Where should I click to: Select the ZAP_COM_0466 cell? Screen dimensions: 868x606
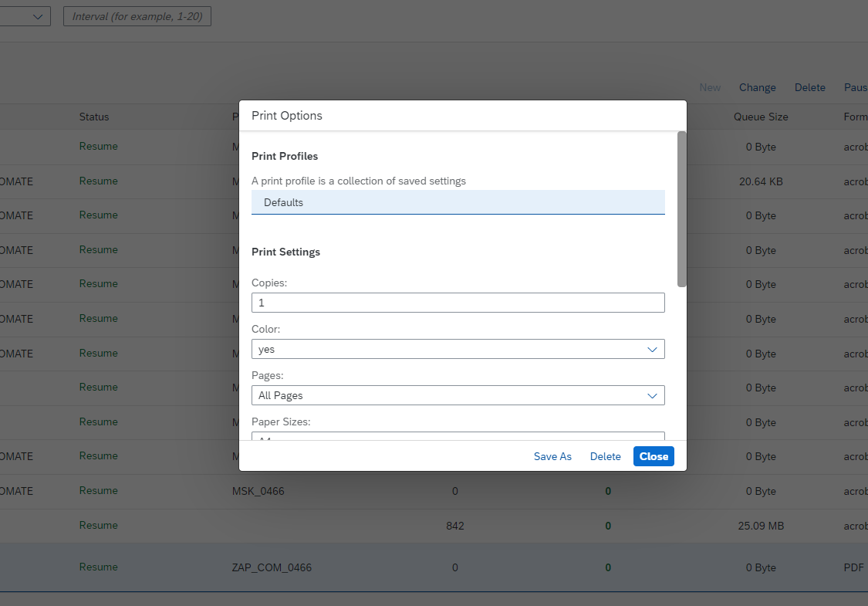click(272, 567)
